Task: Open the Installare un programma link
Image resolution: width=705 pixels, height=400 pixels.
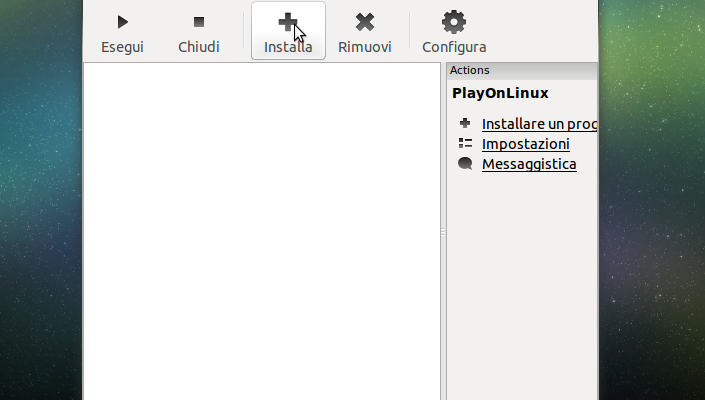Action: click(x=539, y=124)
